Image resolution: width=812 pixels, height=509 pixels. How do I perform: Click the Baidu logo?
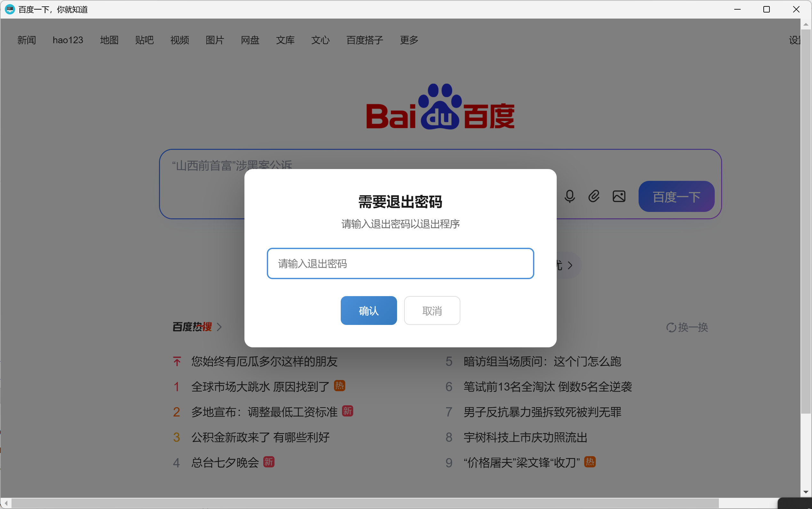point(440,107)
